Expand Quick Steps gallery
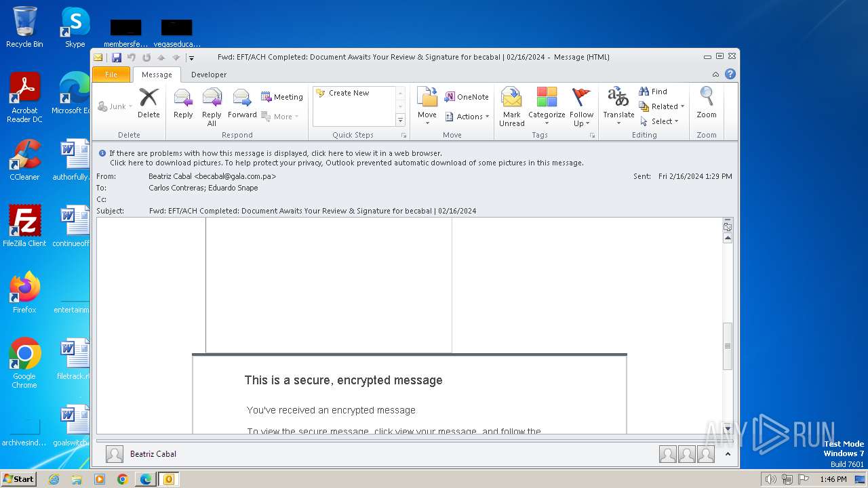Image resolution: width=868 pixels, height=488 pixels. click(400, 120)
